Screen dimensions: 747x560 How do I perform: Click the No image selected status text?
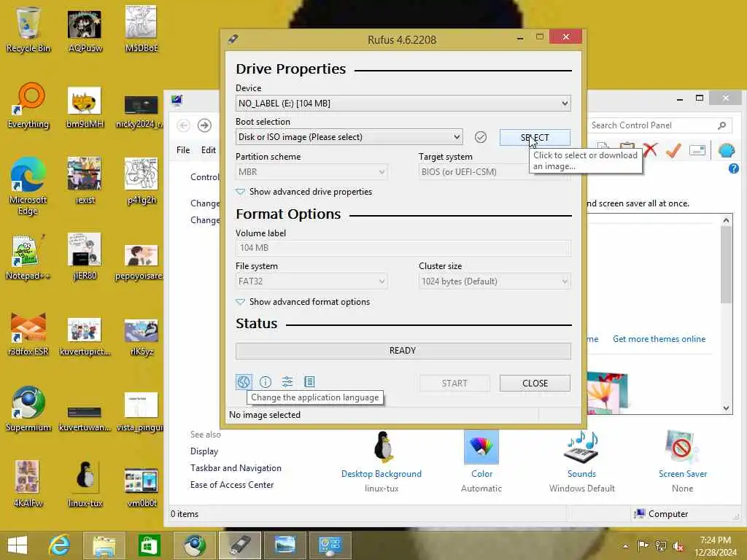tap(264, 415)
